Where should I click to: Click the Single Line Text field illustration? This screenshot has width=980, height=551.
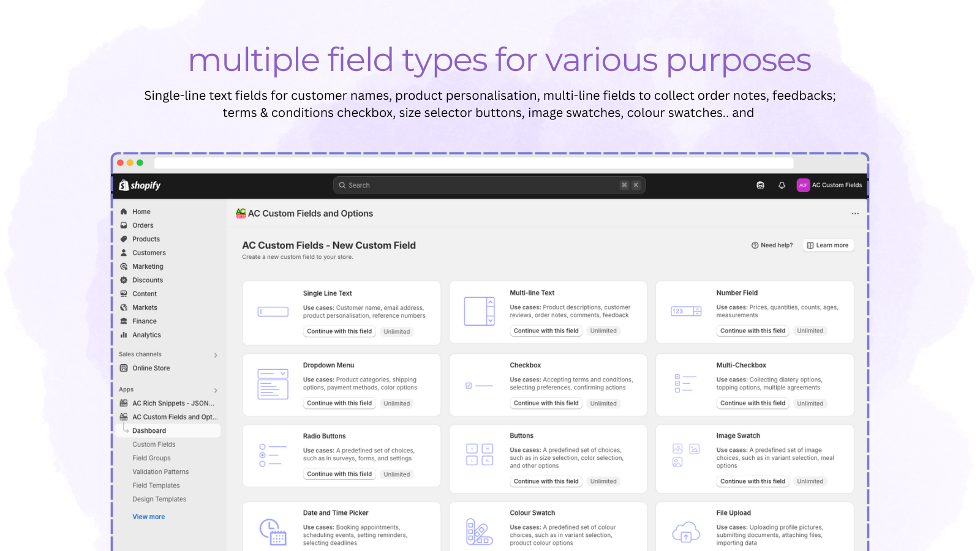click(273, 312)
